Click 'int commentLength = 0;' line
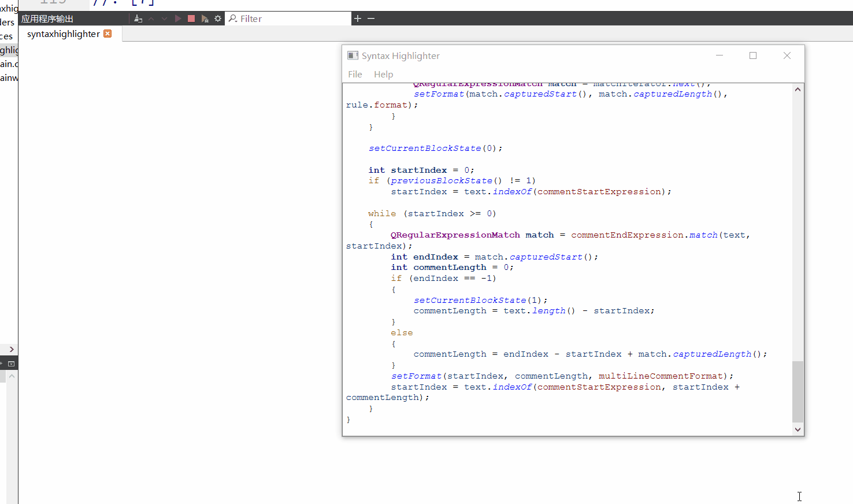Viewport: 853px width, 504px height. tap(453, 268)
